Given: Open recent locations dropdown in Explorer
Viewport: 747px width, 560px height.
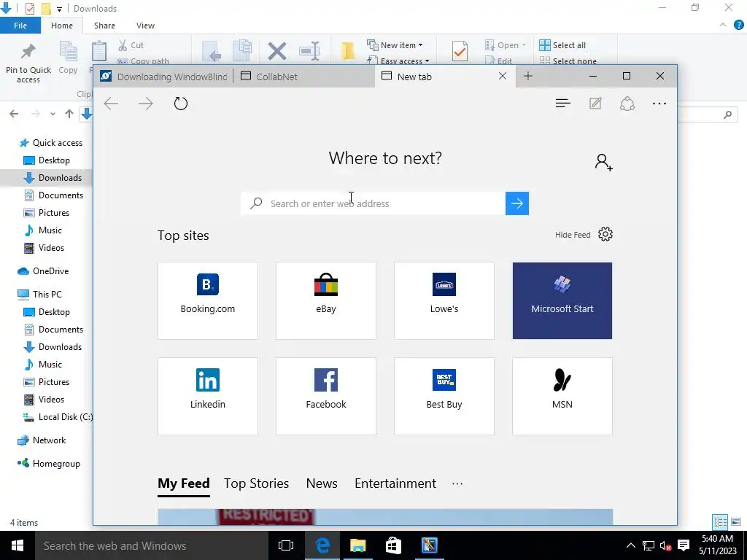Looking at the screenshot, I should [x=53, y=114].
